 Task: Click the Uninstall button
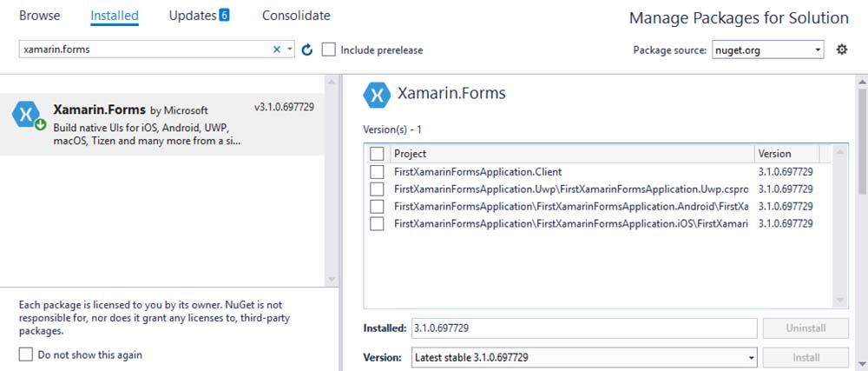(805, 328)
